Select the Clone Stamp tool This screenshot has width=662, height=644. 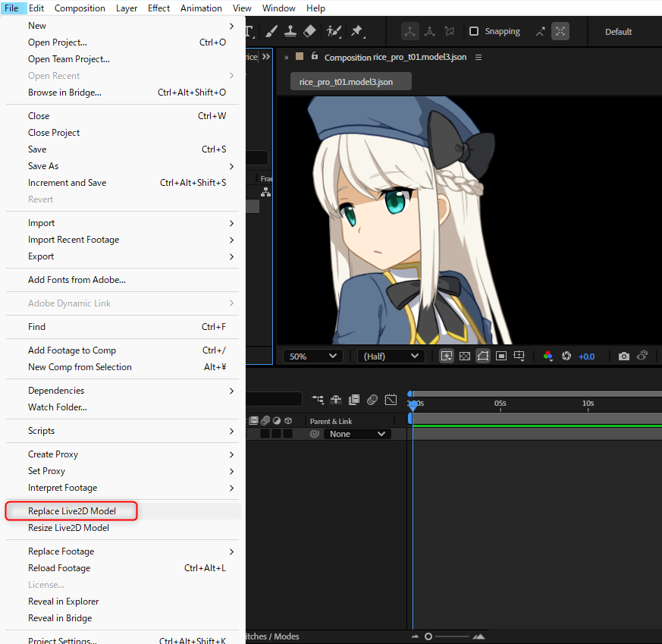[290, 31]
